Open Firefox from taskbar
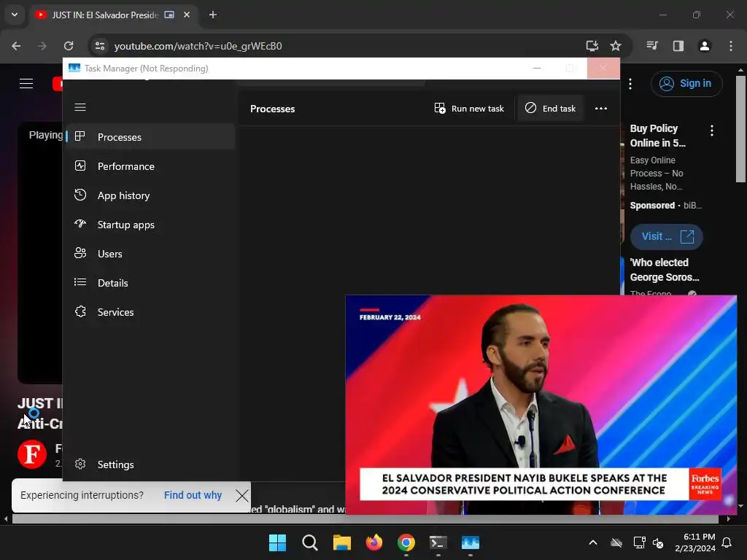This screenshot has height=560, width=747. pos(374,542)
